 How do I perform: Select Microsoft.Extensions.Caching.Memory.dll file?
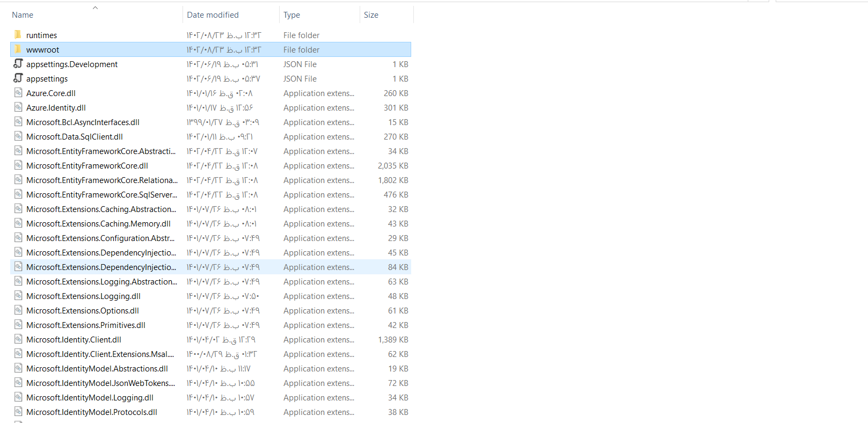pos(98,224)
